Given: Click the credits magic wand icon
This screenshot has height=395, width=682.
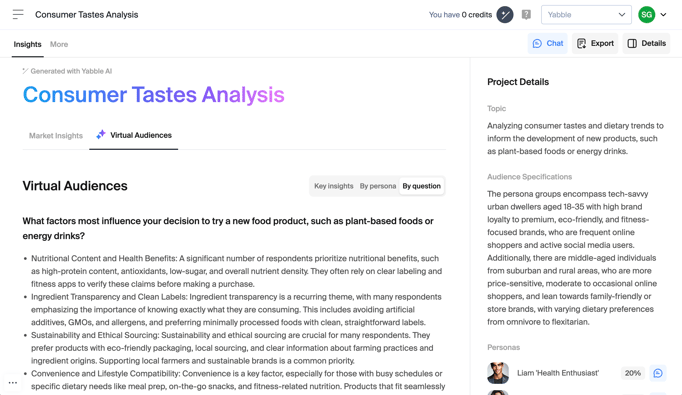Looking at the screenshot, I should pos(505,15).
